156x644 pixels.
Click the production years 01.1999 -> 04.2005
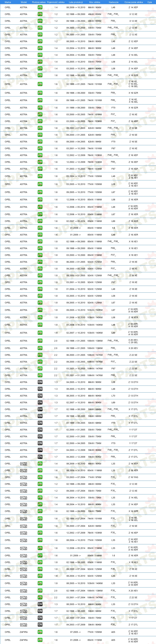click(x=76, y=423)
